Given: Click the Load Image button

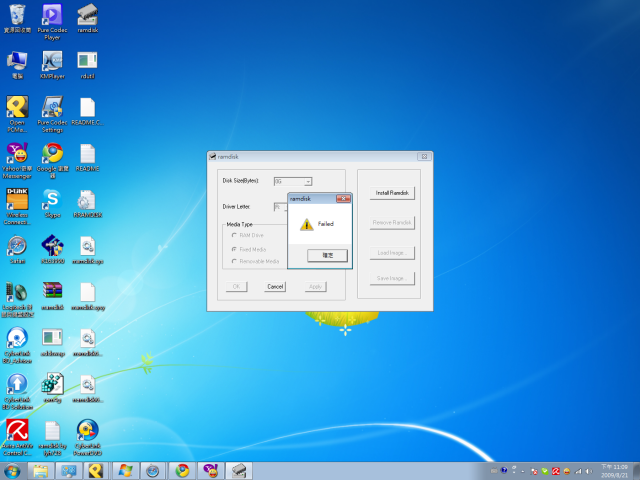Looking at the screenshot, I should pyautogui.click(x=392, y=253).
